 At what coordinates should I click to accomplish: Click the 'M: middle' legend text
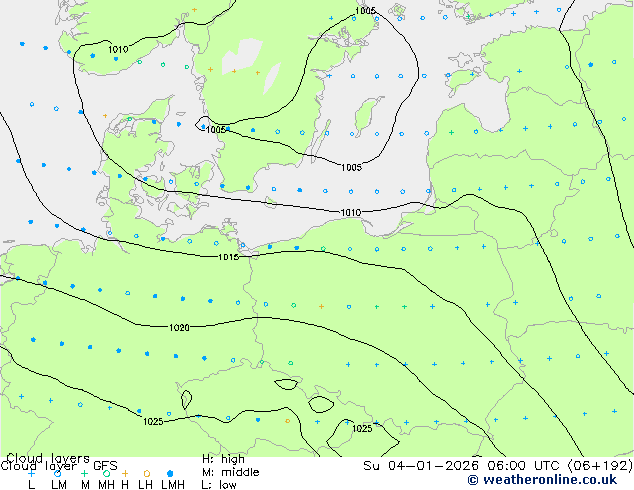[x=230, y=472]
